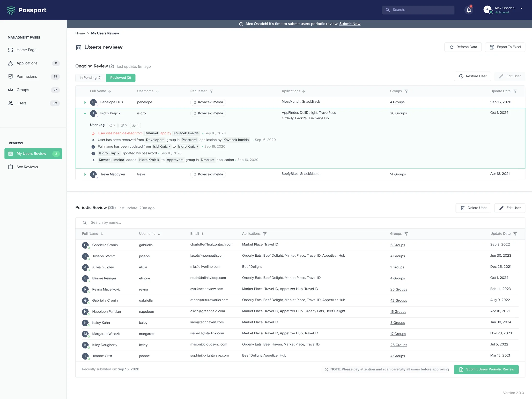Click Napoleon Parisian avatar
Image resolution: width=532 pixels, height=399 pixels.
[x=85, y=312]
